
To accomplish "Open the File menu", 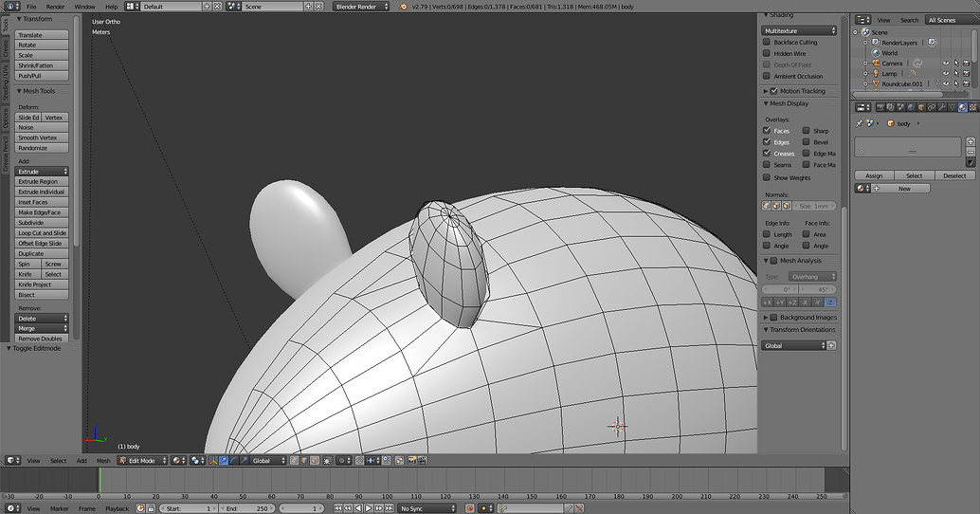I will [x=31, y=7].
